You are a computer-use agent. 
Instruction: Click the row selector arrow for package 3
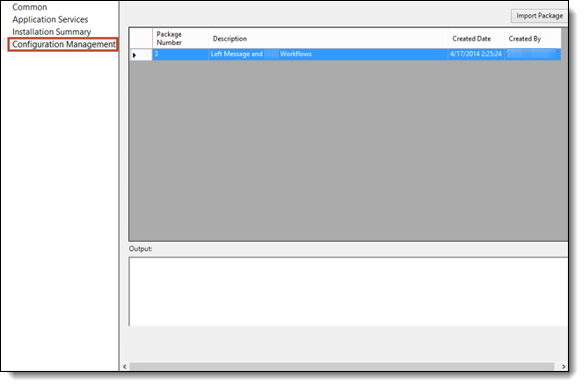141,55
